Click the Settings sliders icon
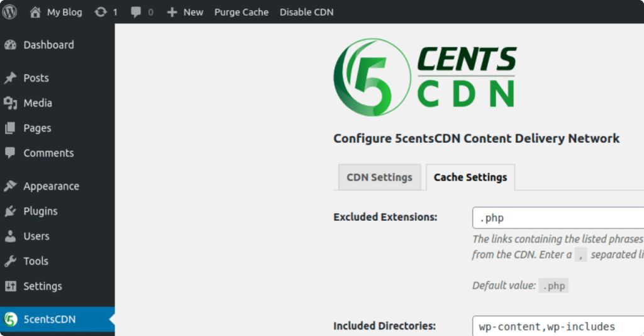This screenshot has width=644, height=336. click(x=10, y=286)
